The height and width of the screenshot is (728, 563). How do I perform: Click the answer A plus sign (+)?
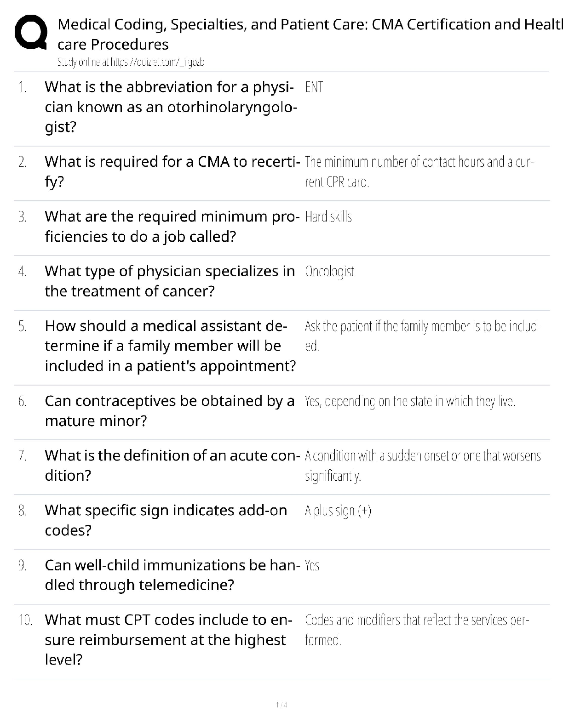click(338, 510)
